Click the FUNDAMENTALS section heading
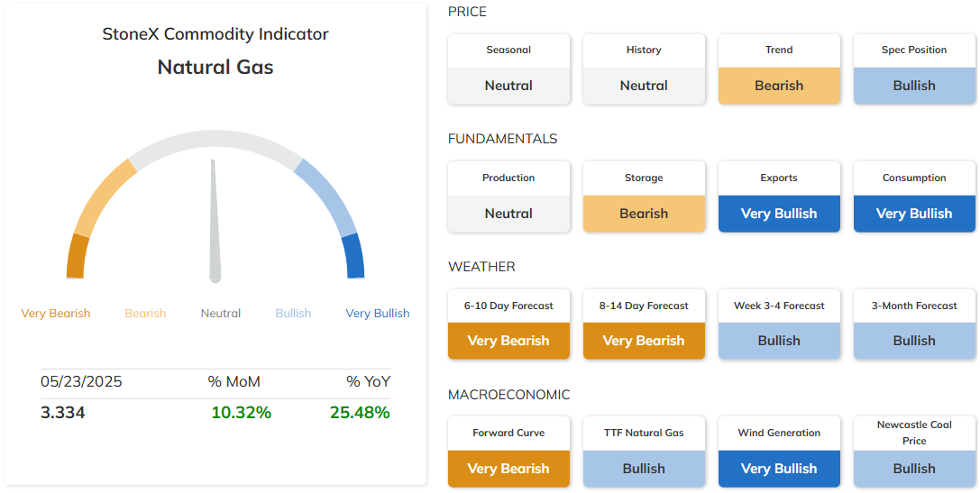 pos(502,139)
